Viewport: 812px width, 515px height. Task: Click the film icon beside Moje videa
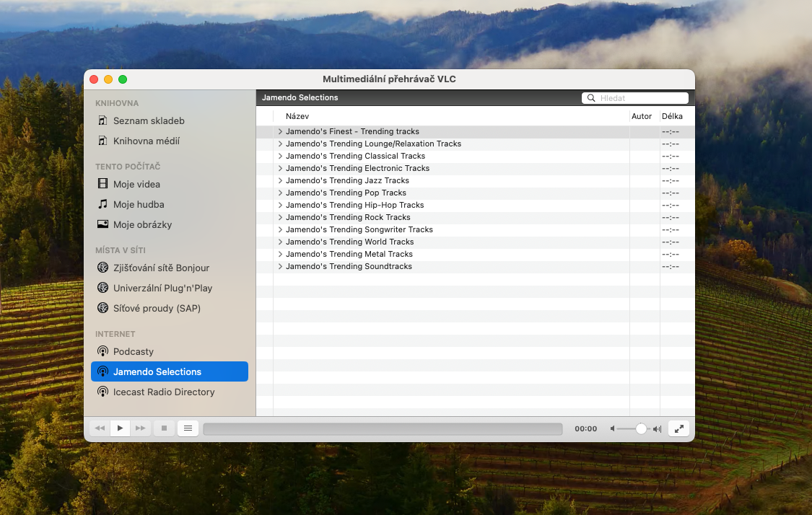click(x=102, y=184)
